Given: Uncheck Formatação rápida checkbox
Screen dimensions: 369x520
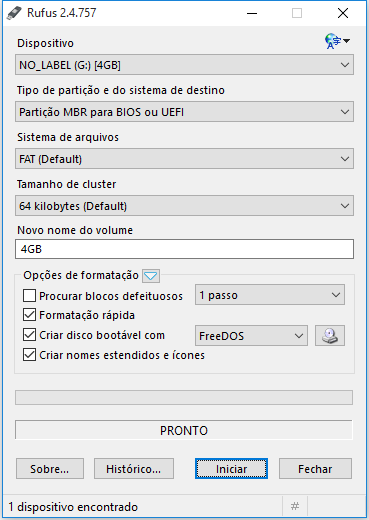Looking at the screenshot, I should pos(29,315).
